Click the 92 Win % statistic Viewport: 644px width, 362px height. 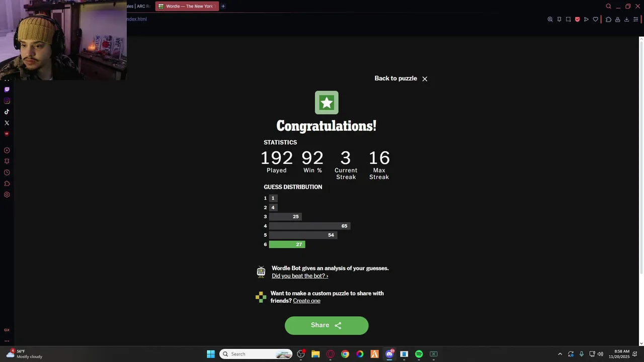coord(312,162)
